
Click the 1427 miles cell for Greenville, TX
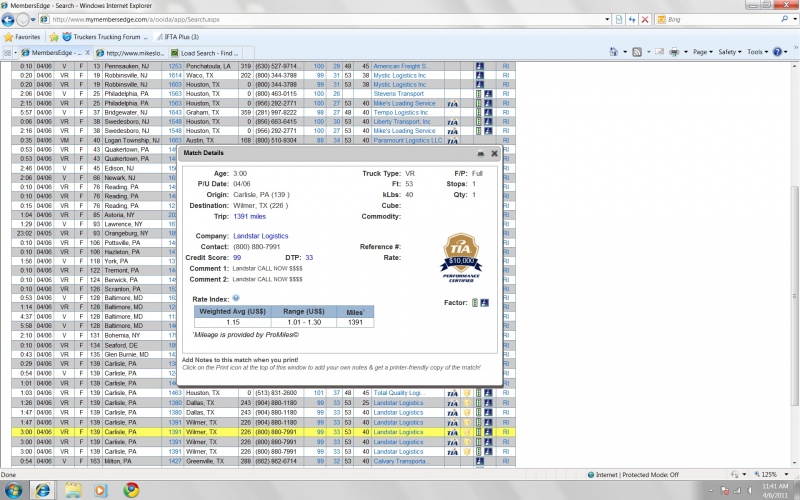click(x=175, y=461)
